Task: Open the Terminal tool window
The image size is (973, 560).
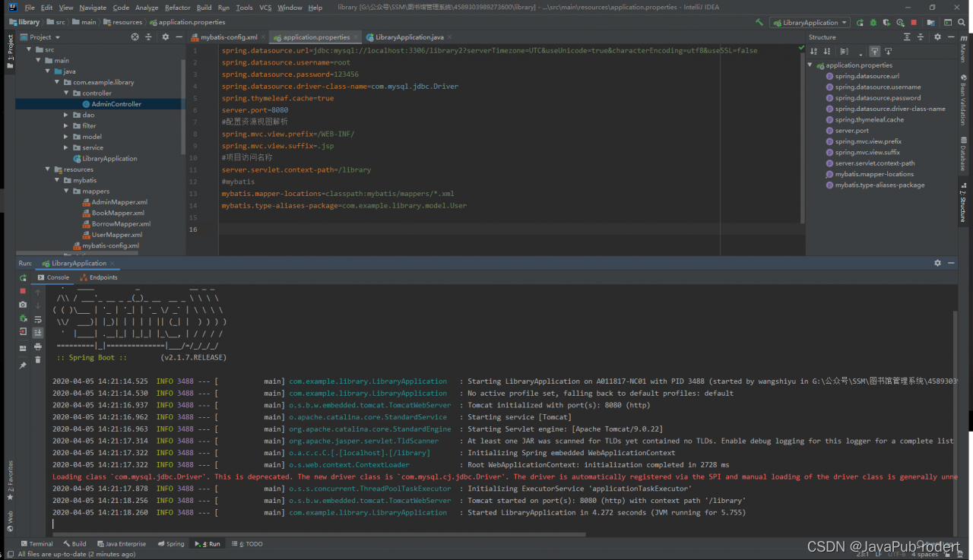Action: pos(37,544)
